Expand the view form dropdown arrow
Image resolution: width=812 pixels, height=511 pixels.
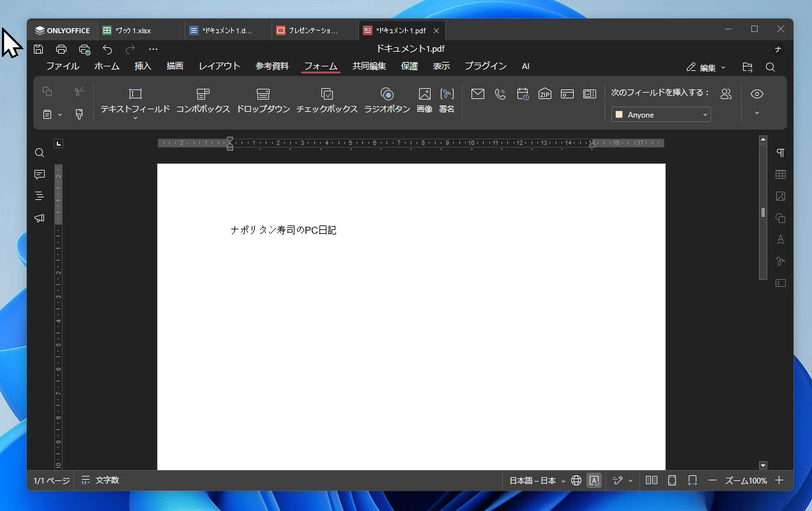[x=757, y=113]
